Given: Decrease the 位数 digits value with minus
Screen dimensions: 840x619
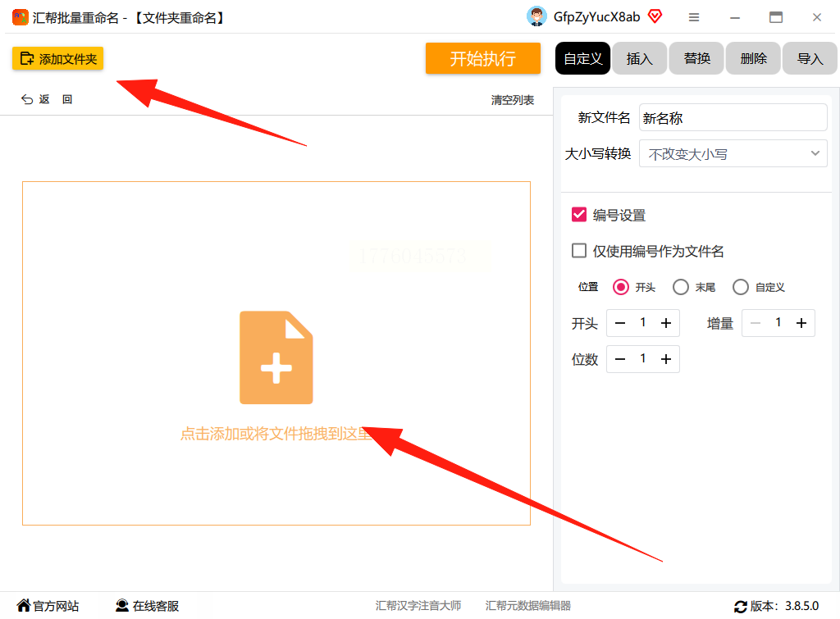Looking at the screenshot, I should (x=620, y=359).
